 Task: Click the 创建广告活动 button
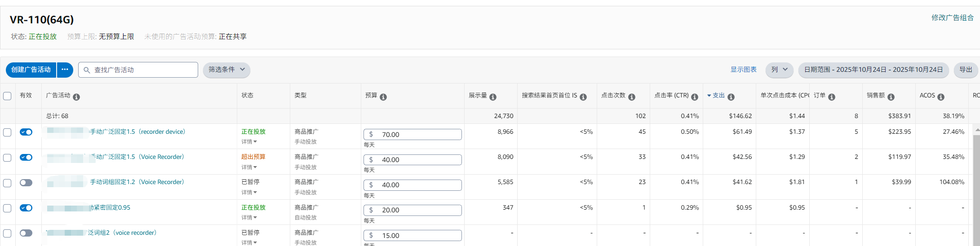pyautogui.click(x=31, y=70)
